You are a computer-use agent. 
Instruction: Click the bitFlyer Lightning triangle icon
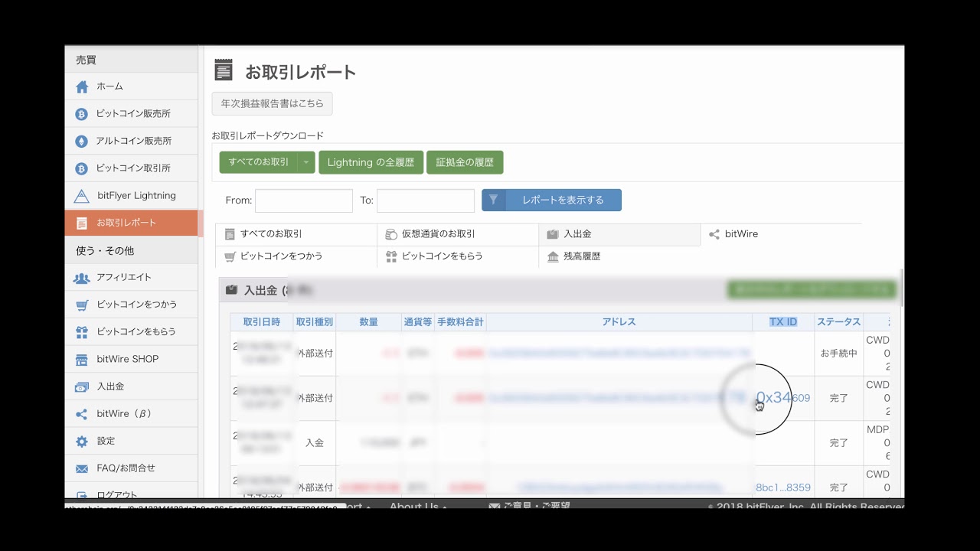[82, 196]
